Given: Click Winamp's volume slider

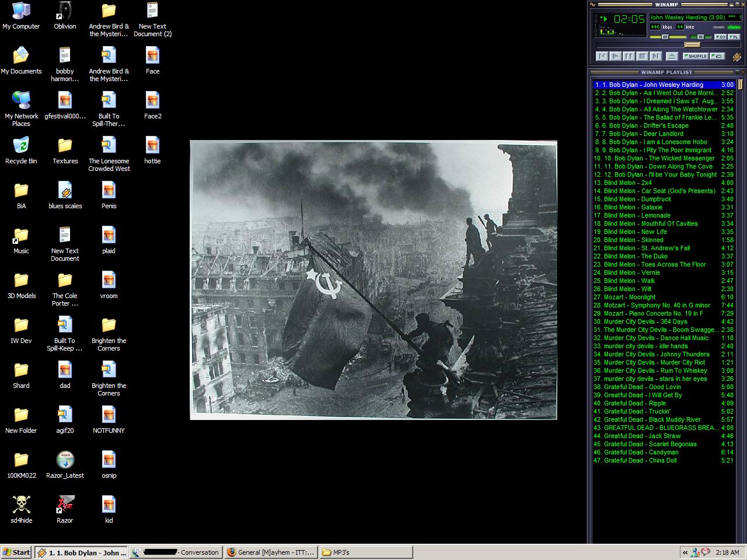Looking at the screenshot, I should 669,37.
